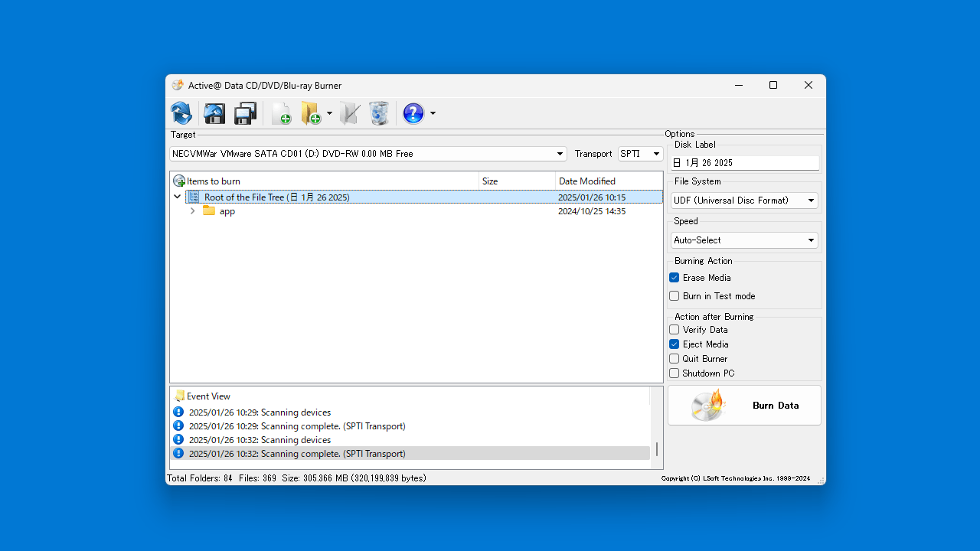Click the refresh devices toolbar icon
This screenshot has height=551, width=980.
(181, 113)
